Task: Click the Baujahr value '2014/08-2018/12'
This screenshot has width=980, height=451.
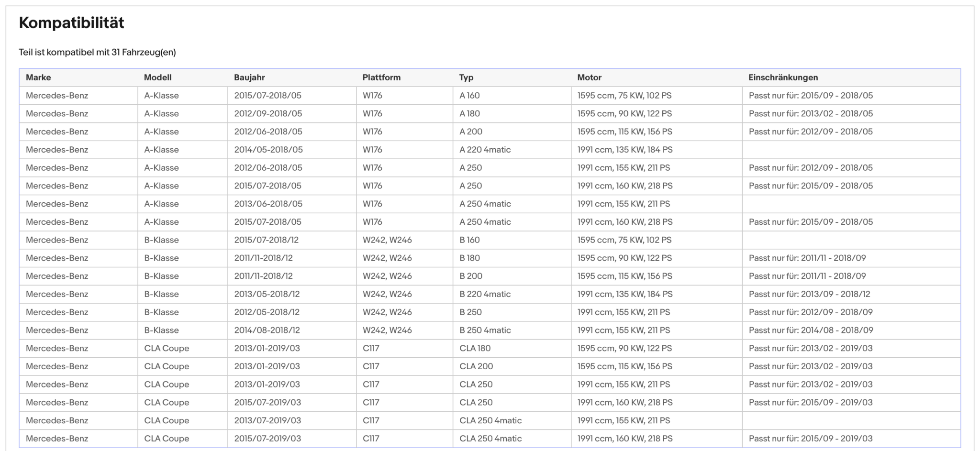Action: click(x=267, y=330)
